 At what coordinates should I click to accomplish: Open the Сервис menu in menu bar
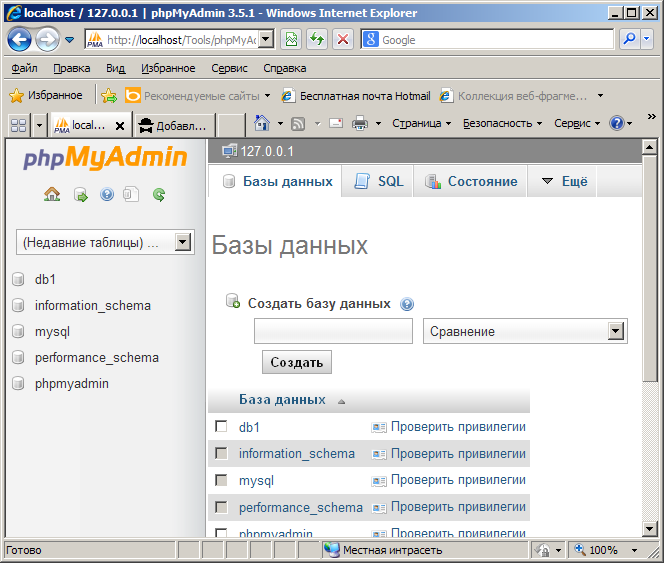(229, 68)
